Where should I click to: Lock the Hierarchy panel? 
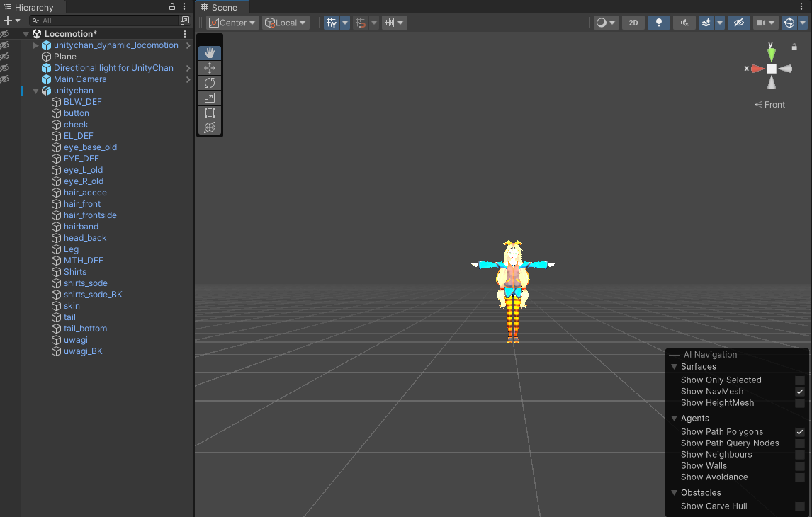172,6
